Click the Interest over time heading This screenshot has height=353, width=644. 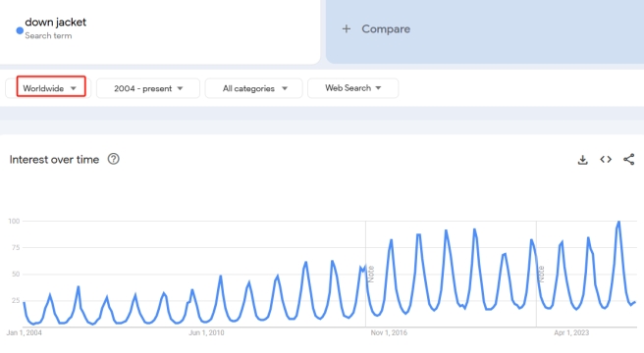click(x=54, y=159)
